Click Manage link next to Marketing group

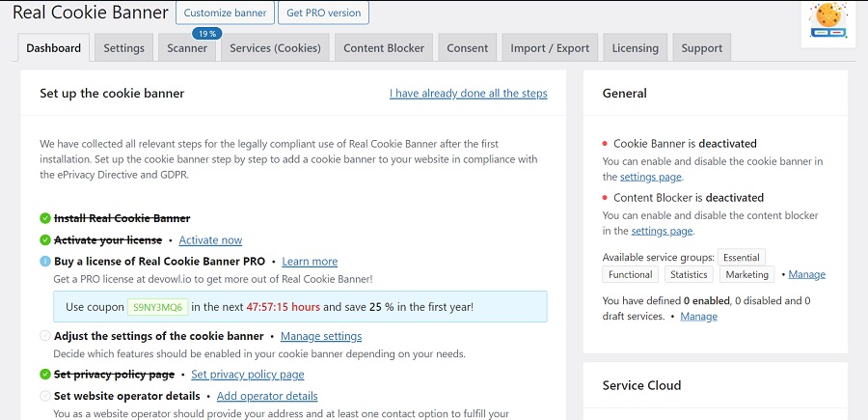806,275
